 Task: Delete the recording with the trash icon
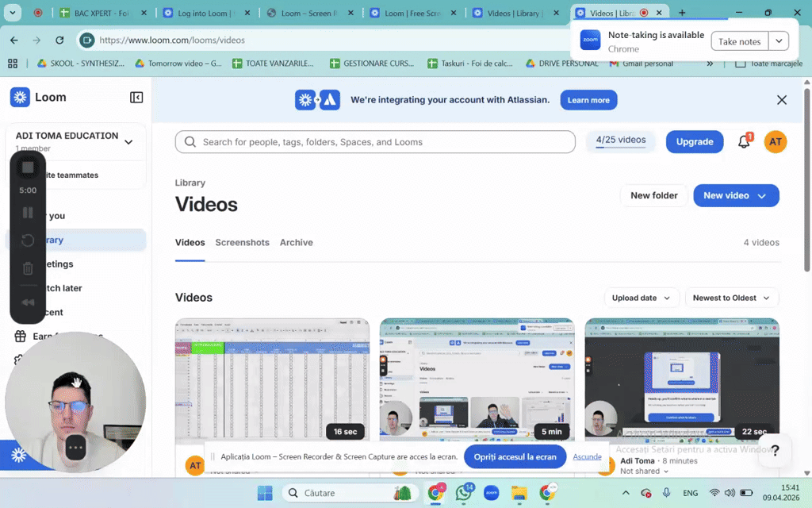point(28,268)
